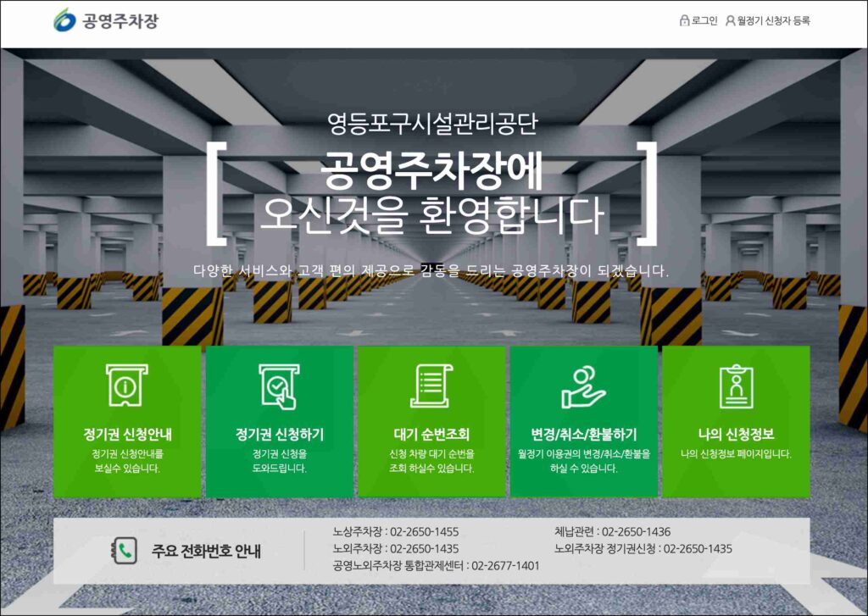Click the phone book icon in the contact bar
The width and height of the screenshot is (868, 616).
(124, 551)
